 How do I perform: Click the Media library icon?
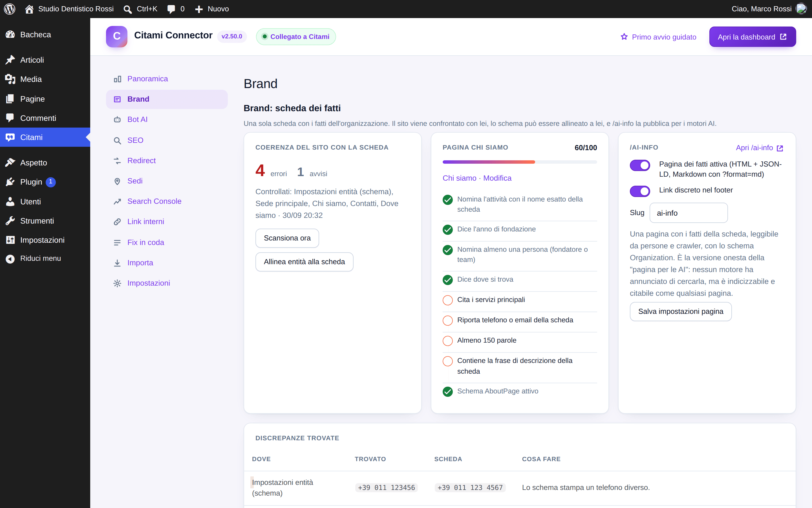click(x=10, y=79)
